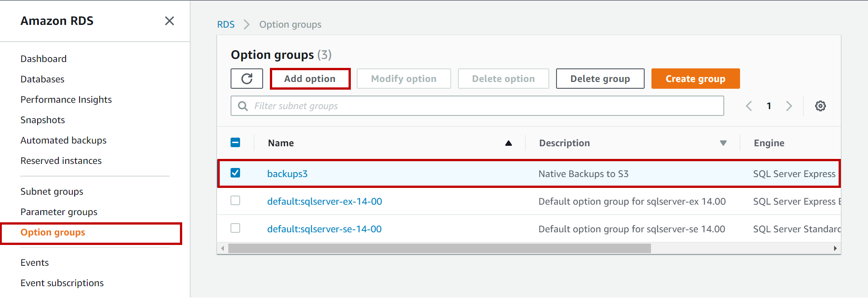Close the Amazon RDS sidebar
The height and width of the screenshot is (302, 868).
point(170,21)
